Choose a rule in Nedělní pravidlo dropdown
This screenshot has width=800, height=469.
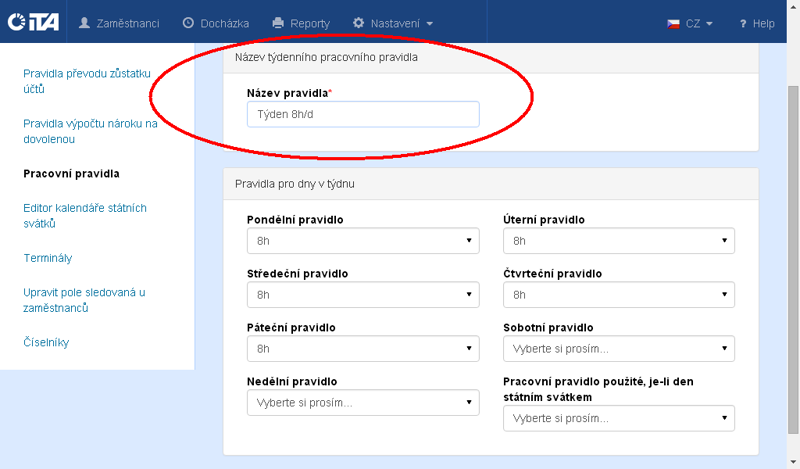pos(362,403)
